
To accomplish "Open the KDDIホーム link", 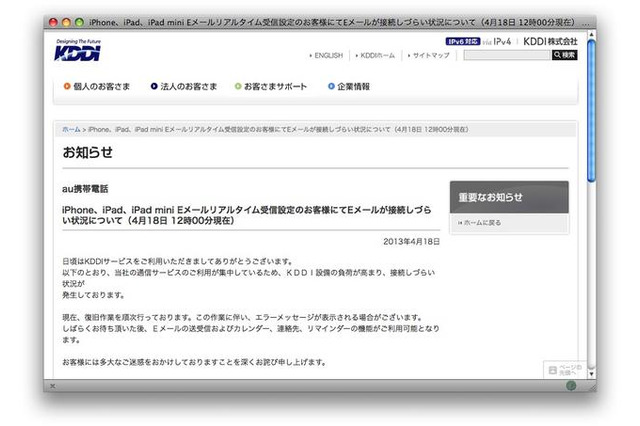I will pos(378,55).
